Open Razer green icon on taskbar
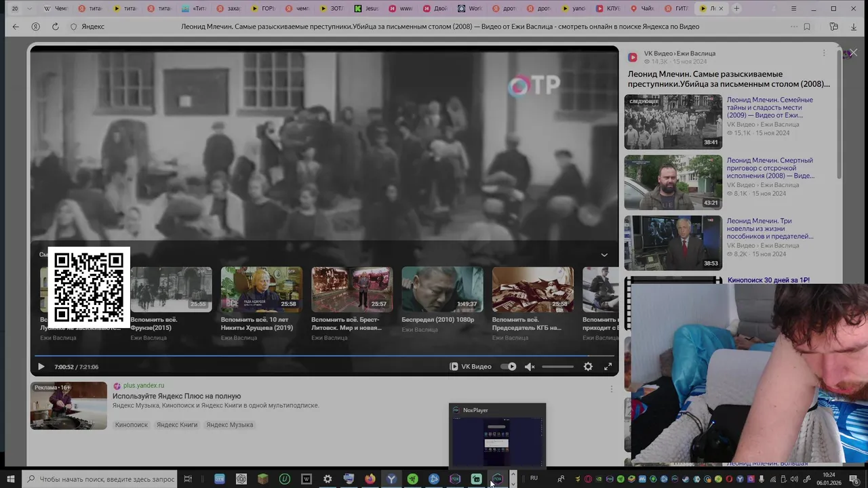Screen dimensions: 868x488 point(413,479)
